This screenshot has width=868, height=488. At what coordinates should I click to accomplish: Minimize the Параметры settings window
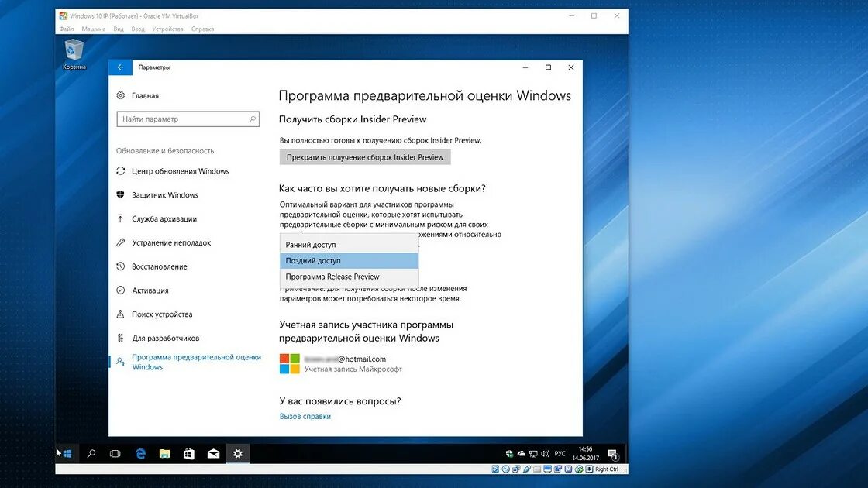pos(525,67)
